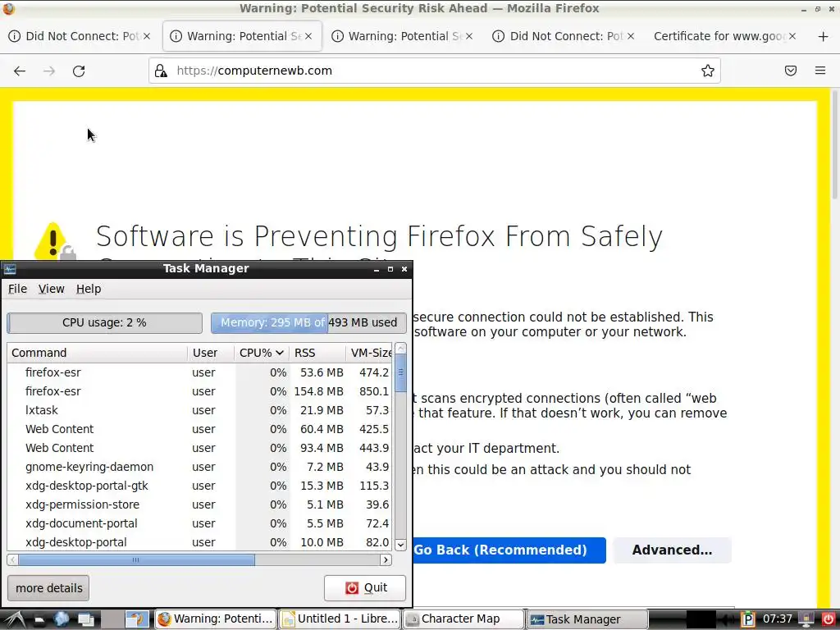Maximize the Task Manager window
Image resolution: width=840 pixels, height=630 pixels.
click(390, 269)
